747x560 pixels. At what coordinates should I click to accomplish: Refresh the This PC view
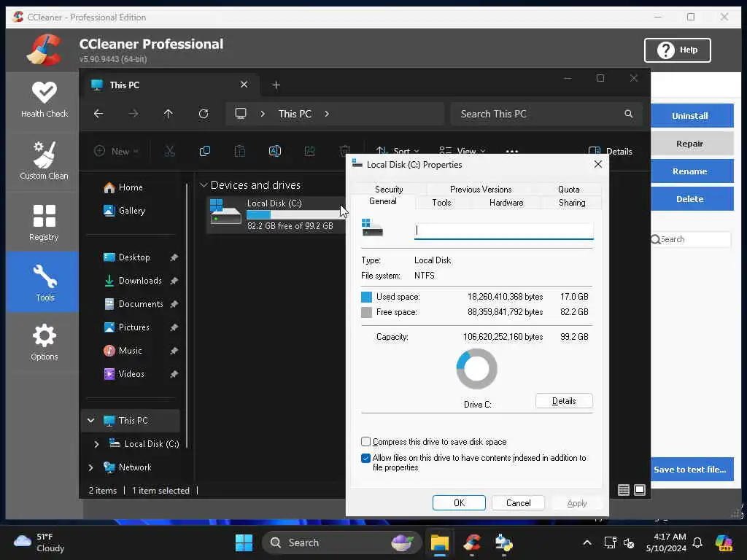click(x=204, y=114)
